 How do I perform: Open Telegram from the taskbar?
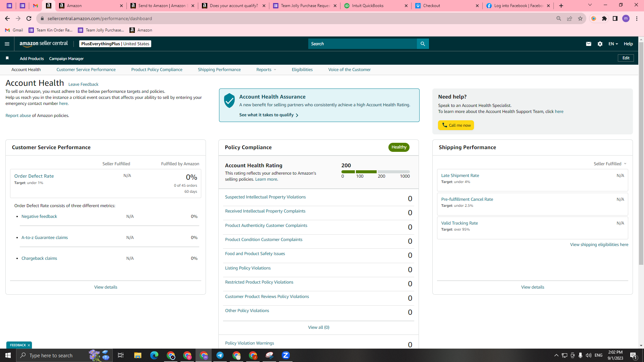(220, 355)
